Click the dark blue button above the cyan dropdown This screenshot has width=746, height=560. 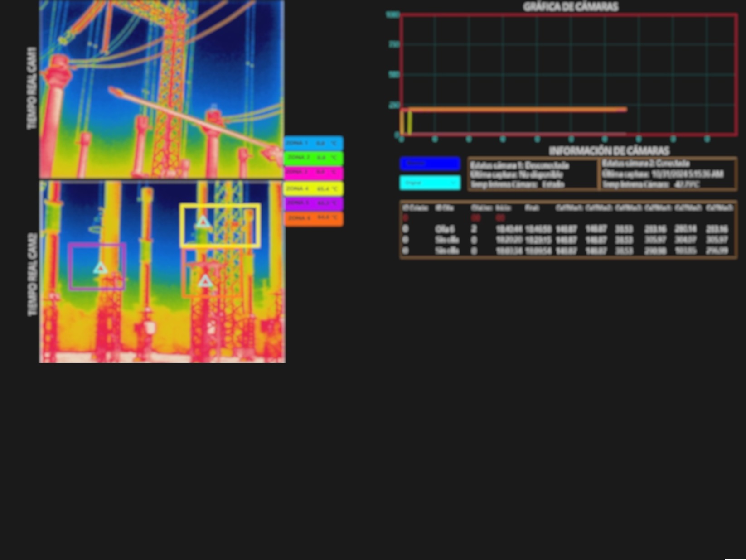430,163
